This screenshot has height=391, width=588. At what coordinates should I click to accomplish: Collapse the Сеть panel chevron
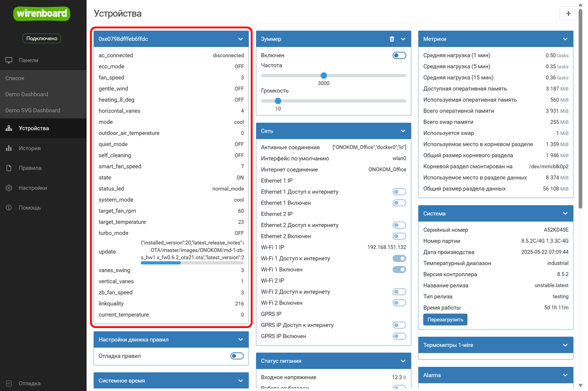click(403, 131)
